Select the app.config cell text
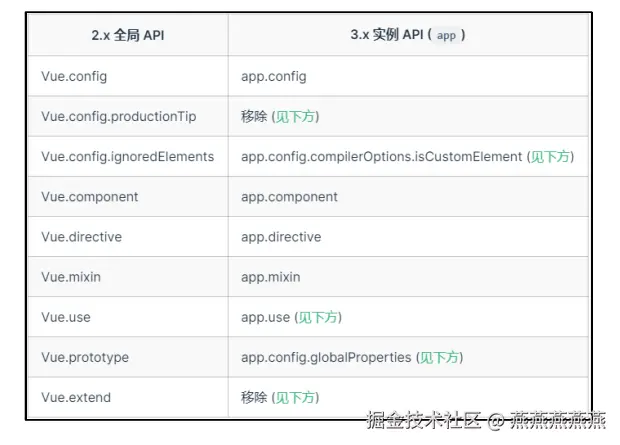Image resolution: width=620 pixels, height=445 pixels. coord(274,76)
